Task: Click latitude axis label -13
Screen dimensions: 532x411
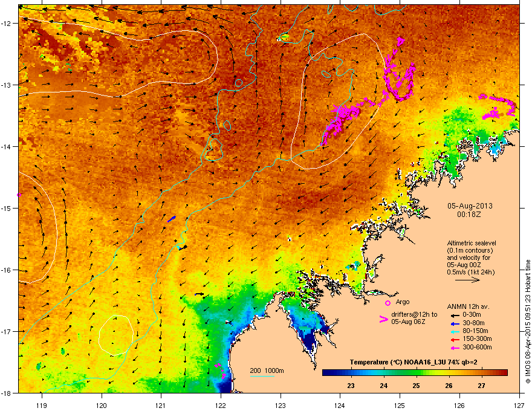Action: pyautogui.click(x=6, y=85)
